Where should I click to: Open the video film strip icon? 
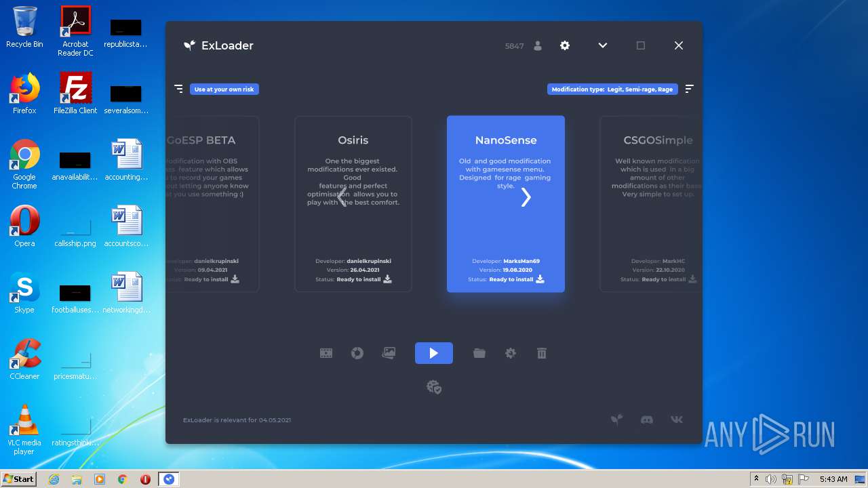(326, 353)
